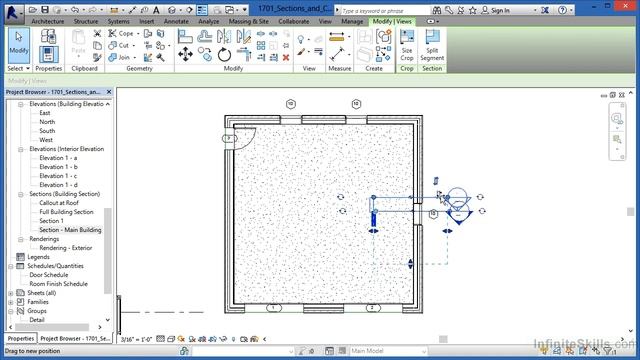Switch to Properties tab at panel bottom
Screen dimensions: 640x360
point(21,338)
